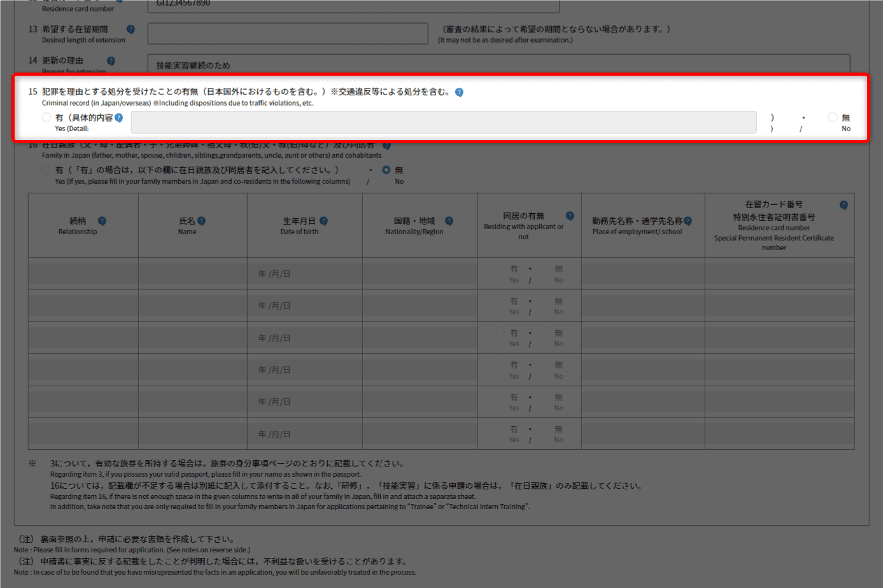Select Yes for residing in first family row
The height and width of the screenshot is (588, 883).
coord(500,269)
